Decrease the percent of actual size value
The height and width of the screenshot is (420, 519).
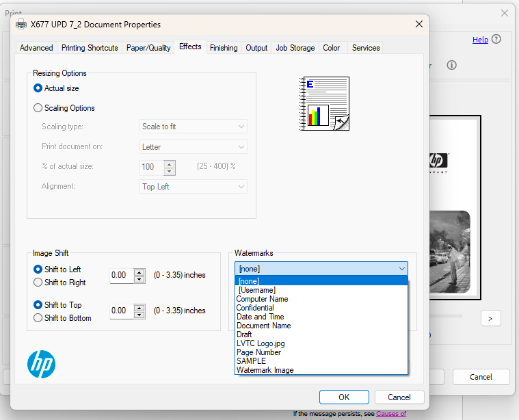[x=170, y=171]
